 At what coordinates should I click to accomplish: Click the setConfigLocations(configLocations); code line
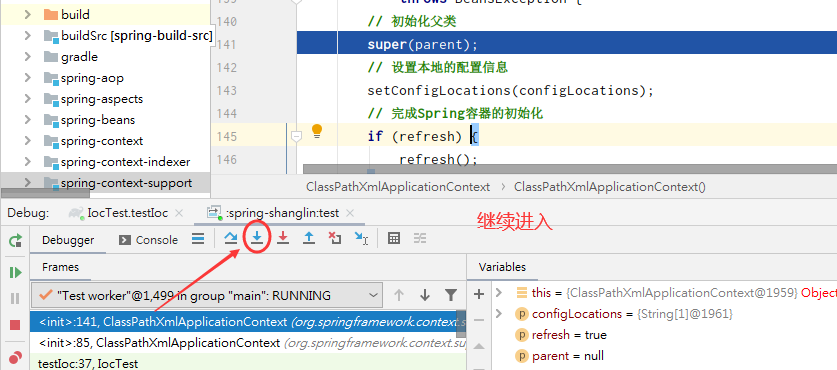coord(510,90)
